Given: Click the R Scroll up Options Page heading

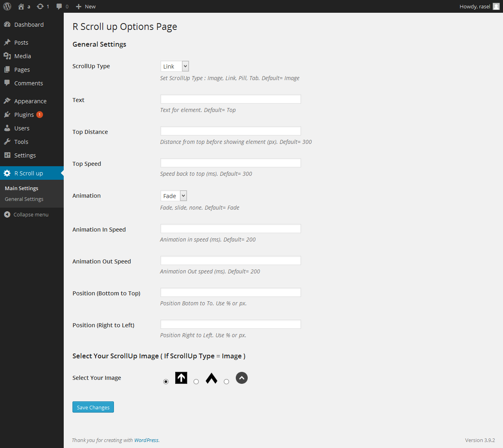Looking at the screenshot, I should [125, 27].
